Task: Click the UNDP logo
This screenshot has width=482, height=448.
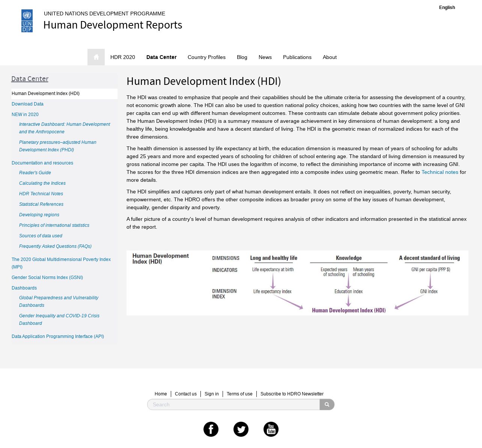Action: point(27,21)
